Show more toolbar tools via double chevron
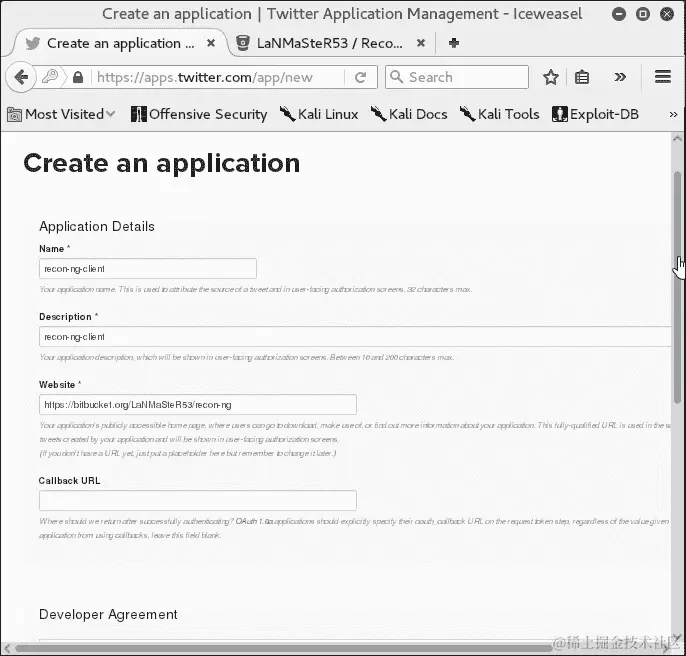 [620, 77]
